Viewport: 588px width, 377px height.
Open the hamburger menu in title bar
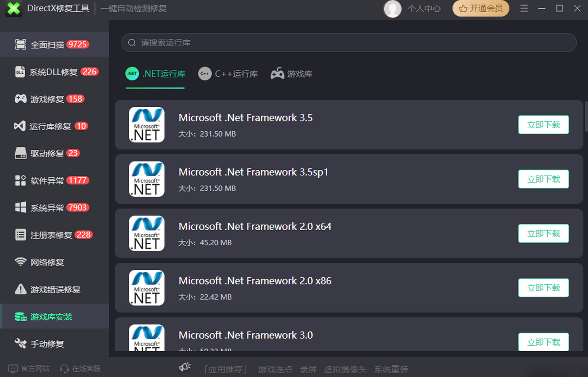524,8
